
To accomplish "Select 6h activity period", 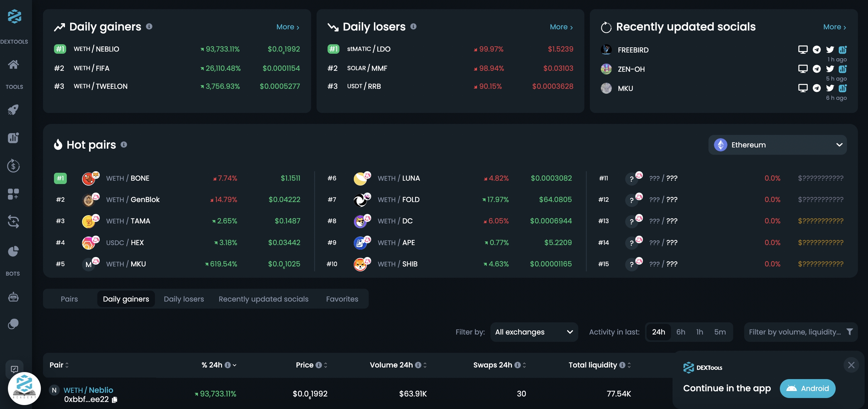I will click(x=681, y=332).
